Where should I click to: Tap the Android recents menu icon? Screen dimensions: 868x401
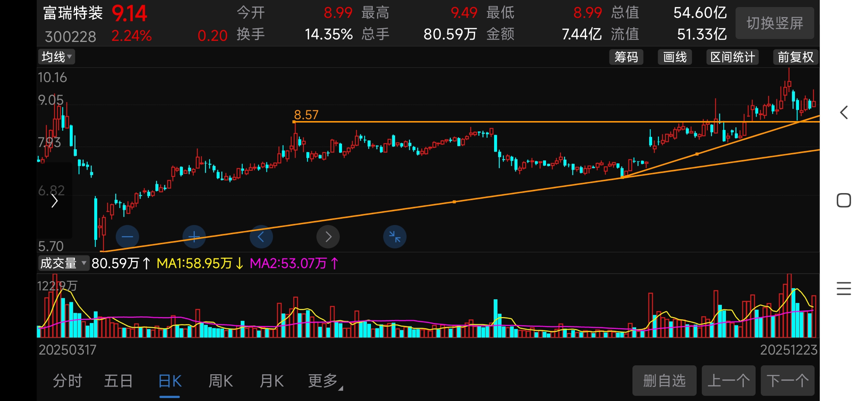[844, 288]
